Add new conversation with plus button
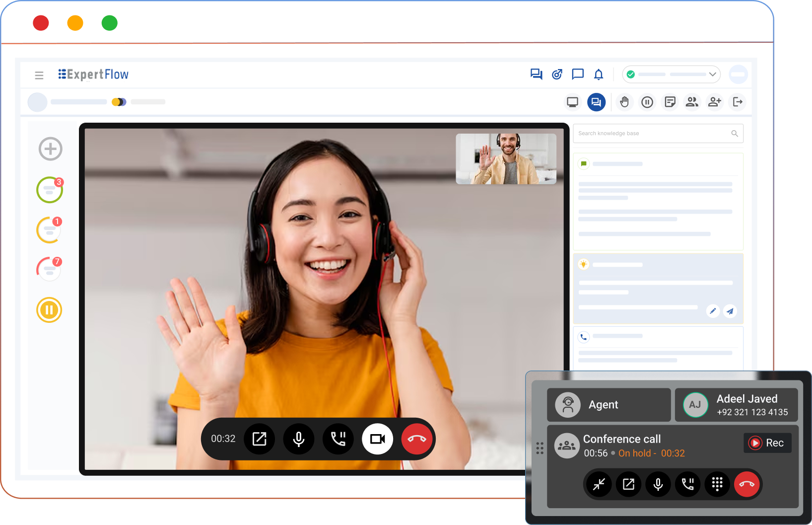The height and width of the screenshot is (525, 812). (50, 149)
